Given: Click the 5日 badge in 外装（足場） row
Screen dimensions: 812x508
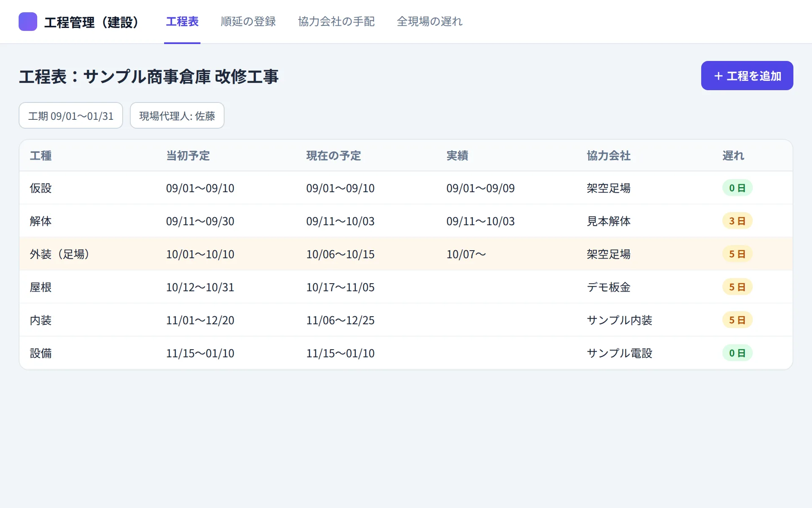Looking at the screenshot, I should coord(737,254).
